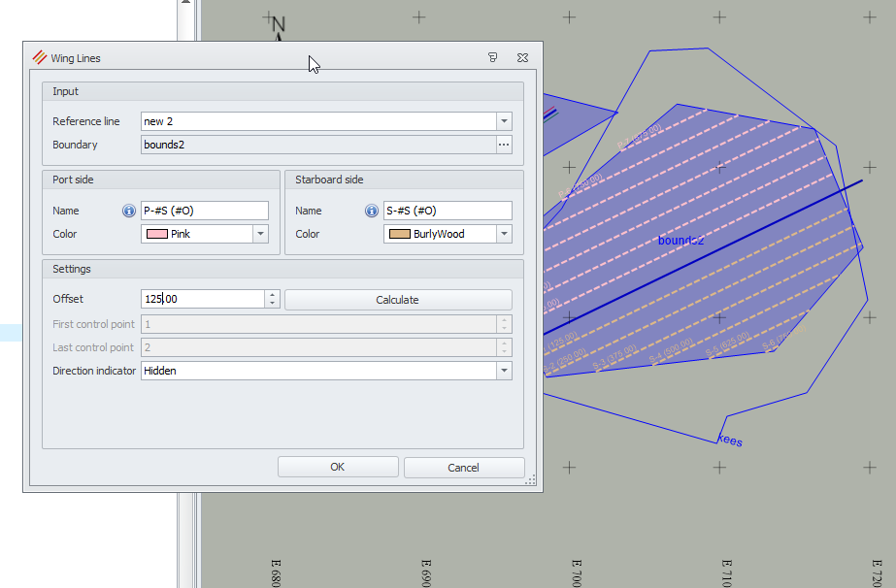896x588 pixels.
Task: Click the Pink color swatch
Action: 156,234
